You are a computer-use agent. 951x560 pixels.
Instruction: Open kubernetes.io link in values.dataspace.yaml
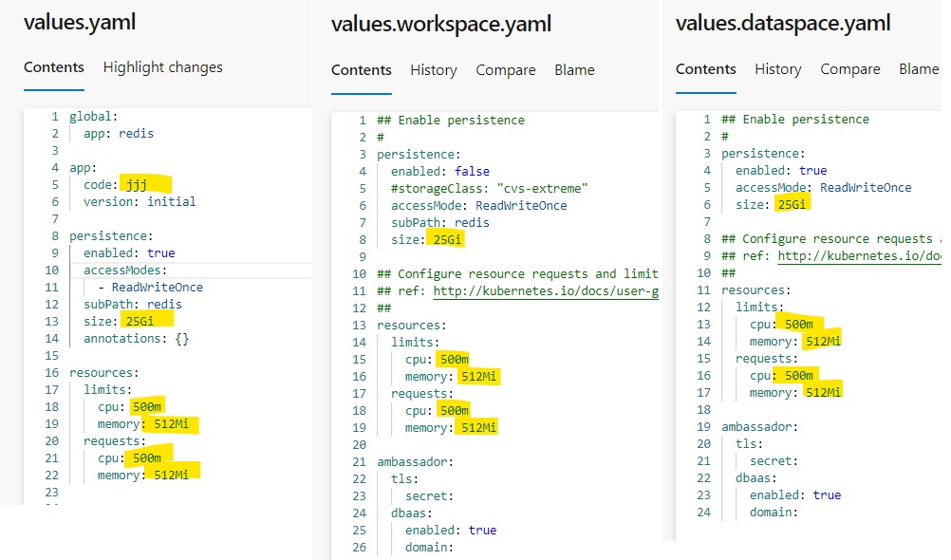(x=858, y=256)
